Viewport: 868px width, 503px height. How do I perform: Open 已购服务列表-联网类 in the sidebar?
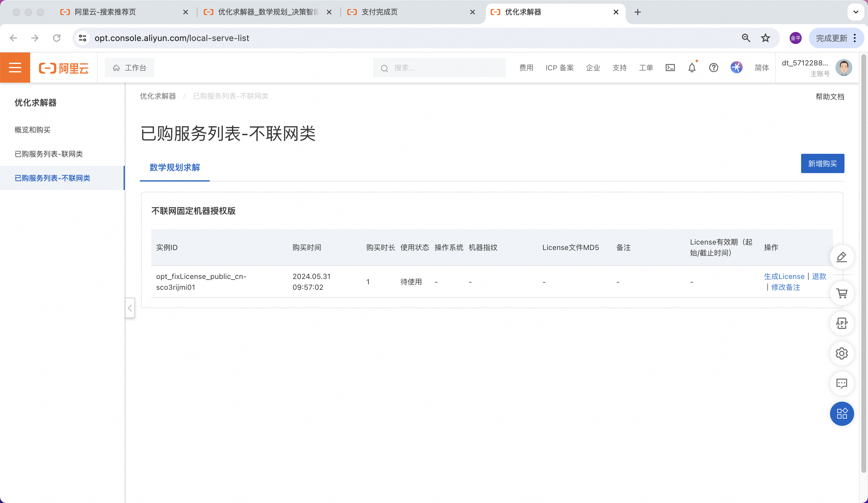[x=49, y=154]
